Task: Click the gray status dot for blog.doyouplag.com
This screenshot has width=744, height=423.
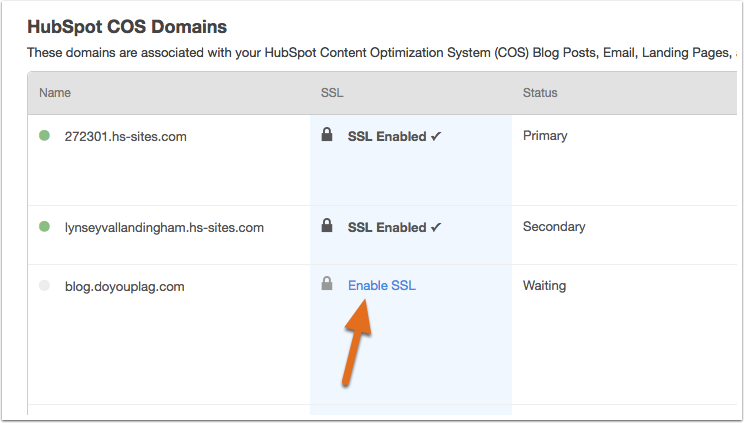Action: click(44, 285)
